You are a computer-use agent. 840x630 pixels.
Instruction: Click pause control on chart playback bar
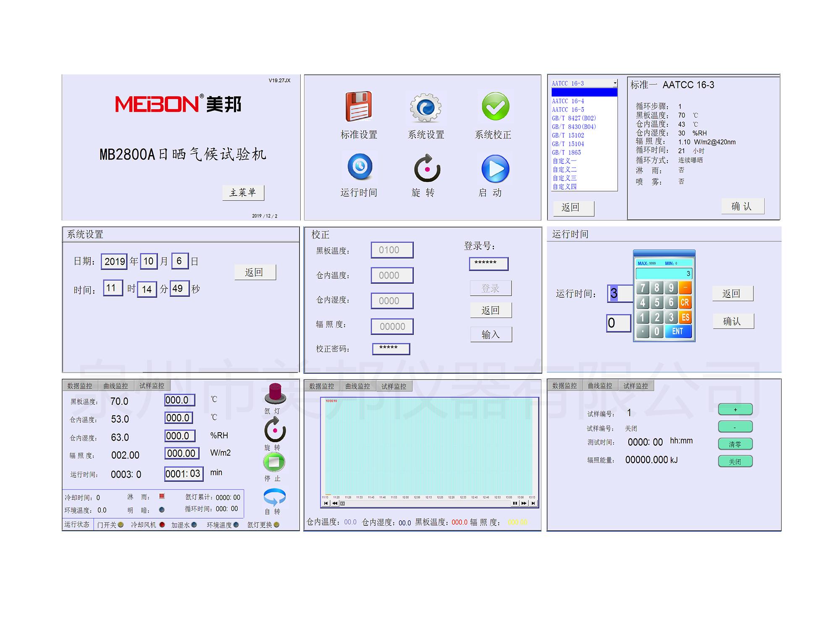[515, 503]
